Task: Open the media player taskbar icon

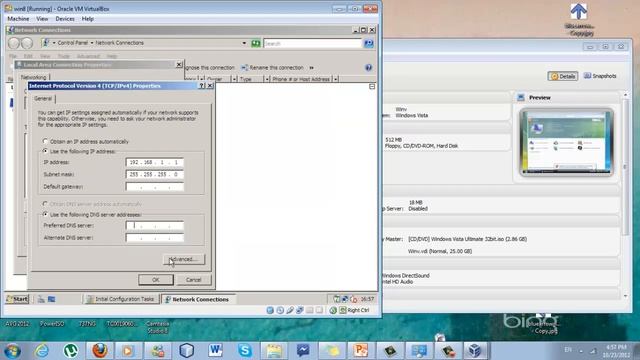Action: (128, 351)
